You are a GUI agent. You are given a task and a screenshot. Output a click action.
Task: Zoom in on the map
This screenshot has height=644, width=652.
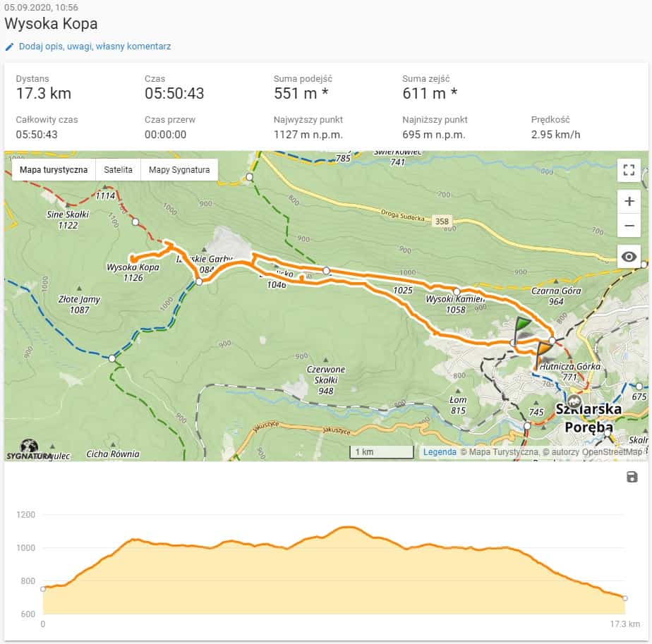pyautogui.click(x=629, y=201)
